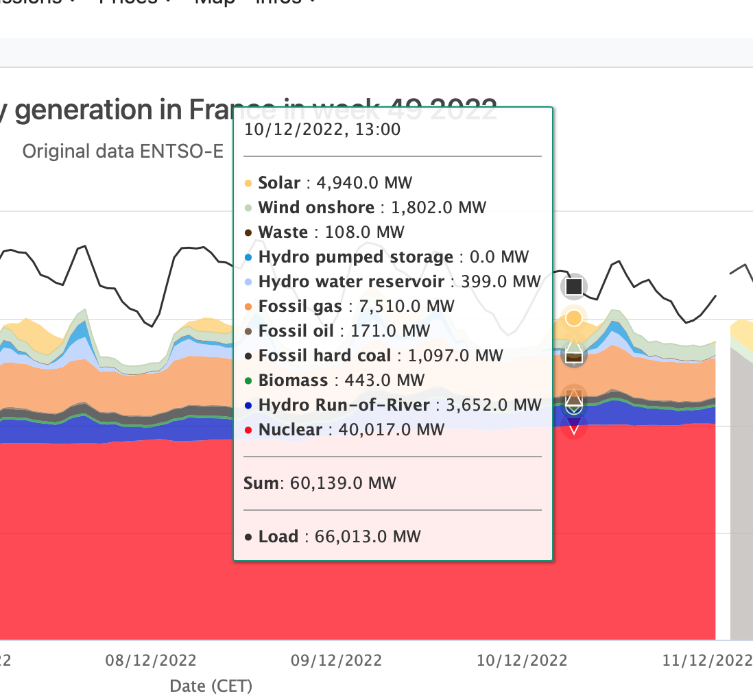This screenshot has width=753, height=700.
Task: Click the 09/12/2022 date axis label
Action: (x=337, y=661)
